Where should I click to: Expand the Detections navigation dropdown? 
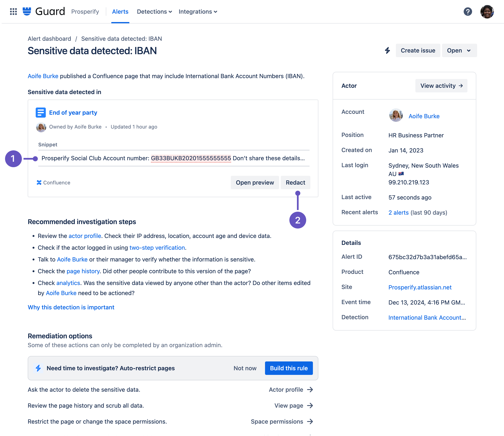coord(154,12)
